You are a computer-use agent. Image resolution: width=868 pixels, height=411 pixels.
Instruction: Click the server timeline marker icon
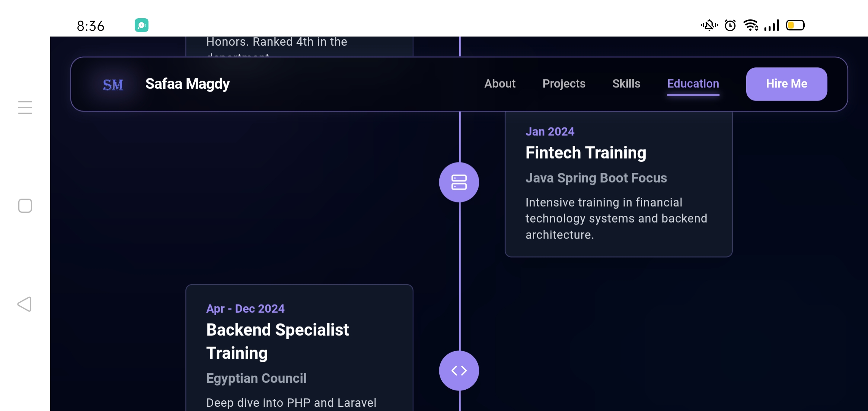click(459, 182)
